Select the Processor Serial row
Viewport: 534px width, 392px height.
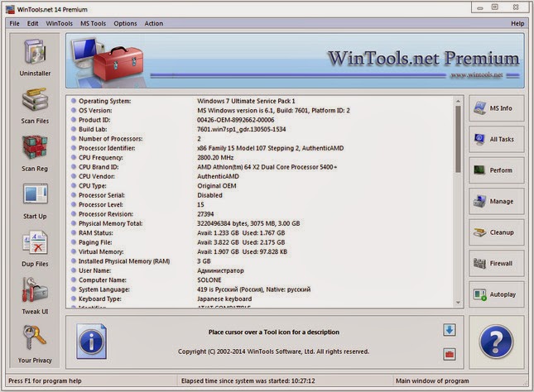(262, 195)
